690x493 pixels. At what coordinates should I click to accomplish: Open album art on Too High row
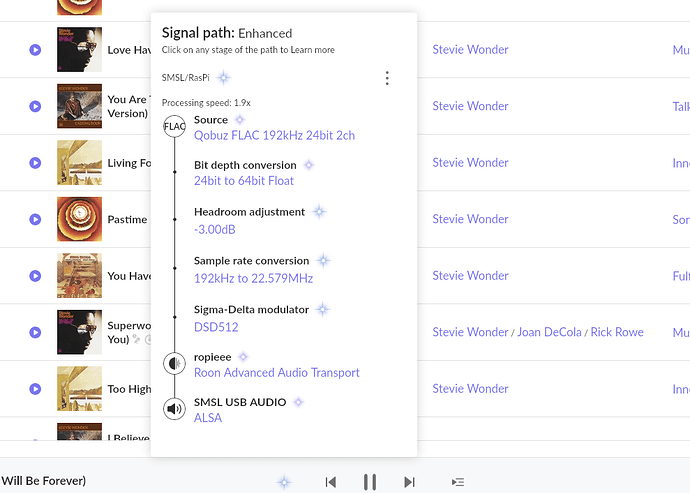(79, 388)
